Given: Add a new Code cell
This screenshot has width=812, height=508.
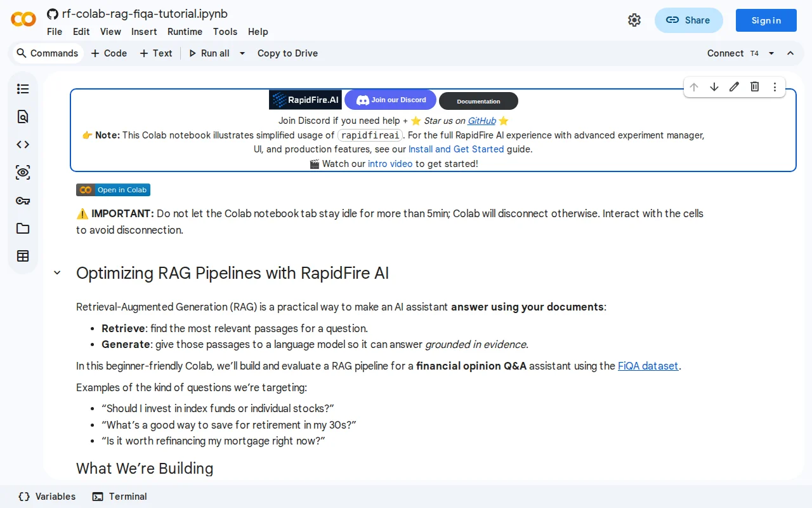Looking at the screenshot, I should coord(108,53).
